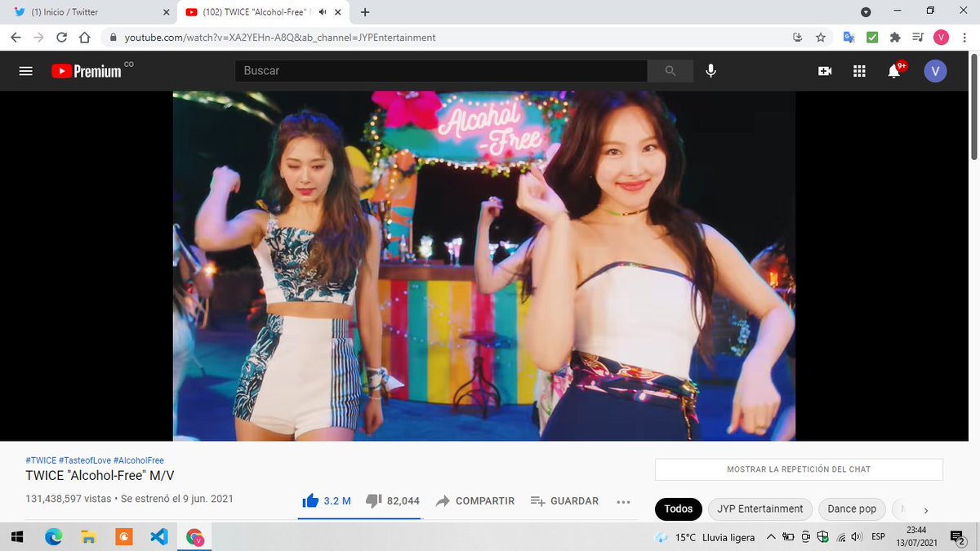980x551 pixels.
Task: Open the orange app taskbar icon
Action: tap(123, 537)
